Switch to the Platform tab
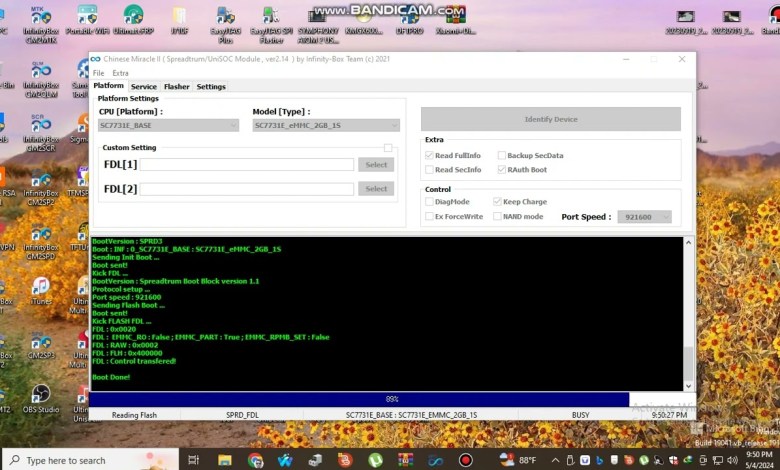 pos(108,86)
